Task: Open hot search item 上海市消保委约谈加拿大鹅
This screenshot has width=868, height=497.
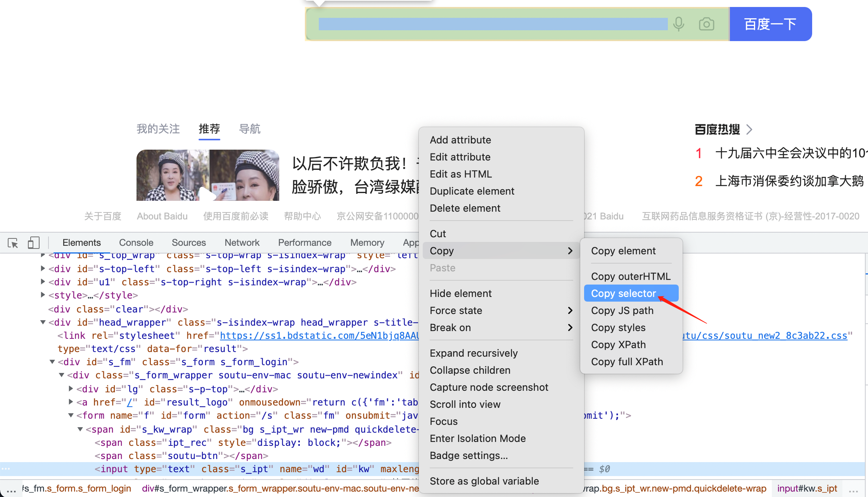Action: pyautogui.click(x=789, y=181)
